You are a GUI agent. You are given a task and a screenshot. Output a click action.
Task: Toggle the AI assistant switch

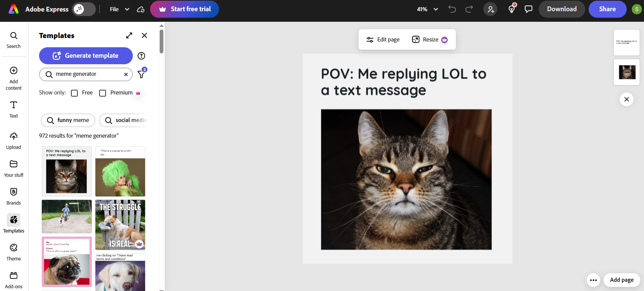[x=84, y=9]
